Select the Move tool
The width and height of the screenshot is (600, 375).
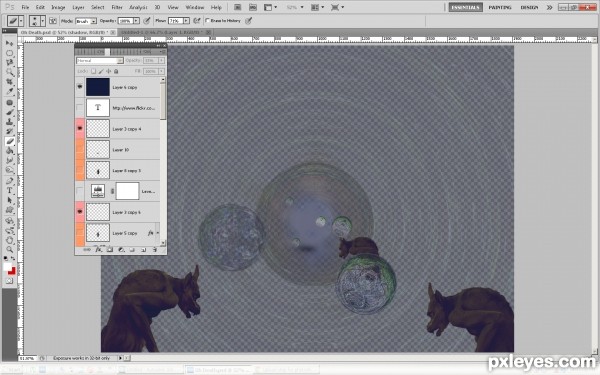(10, 43)
